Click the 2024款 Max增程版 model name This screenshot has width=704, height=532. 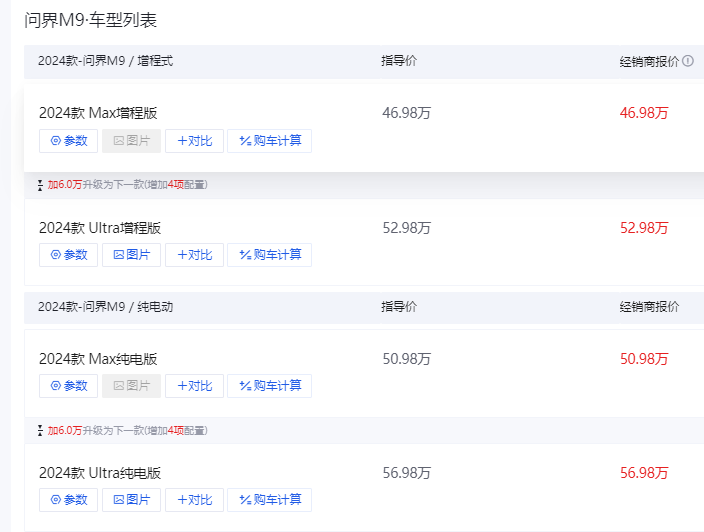tap(98, 113)
